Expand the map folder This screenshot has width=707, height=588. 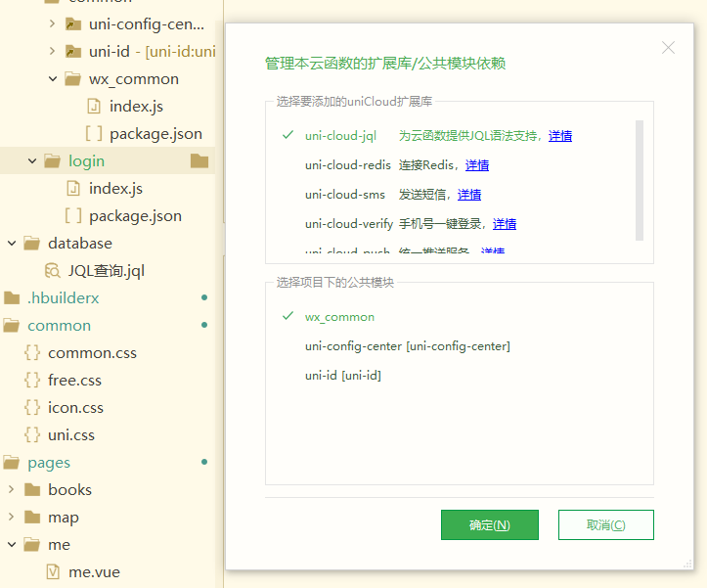point(12,517)
